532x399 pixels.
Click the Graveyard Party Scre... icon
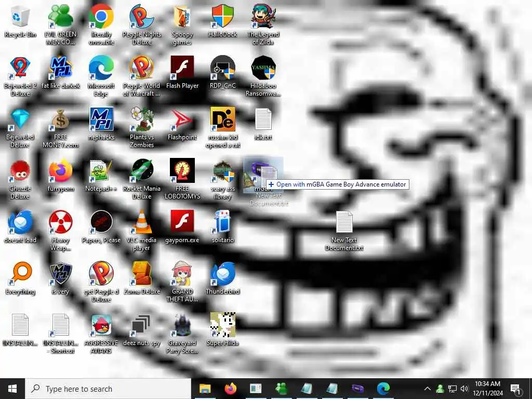[182, 325]
